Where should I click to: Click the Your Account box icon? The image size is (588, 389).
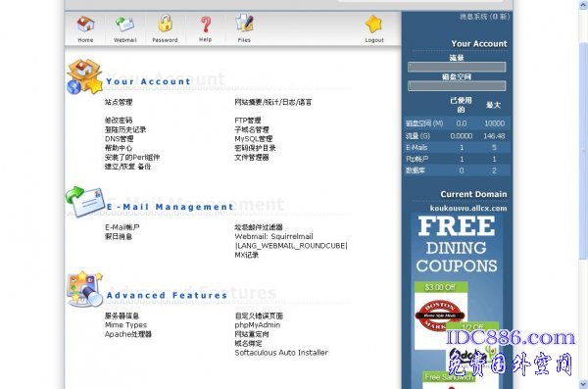pyautogui.click(x=84, y=76)
